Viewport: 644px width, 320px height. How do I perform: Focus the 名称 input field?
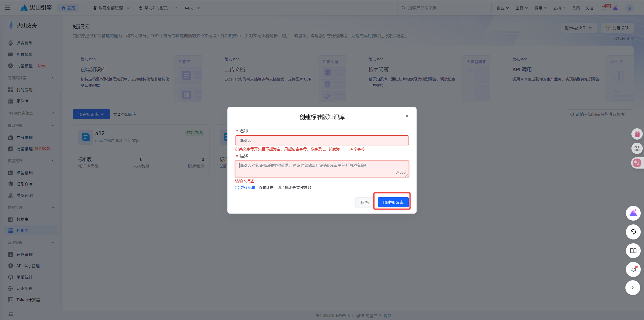[322, 140]
